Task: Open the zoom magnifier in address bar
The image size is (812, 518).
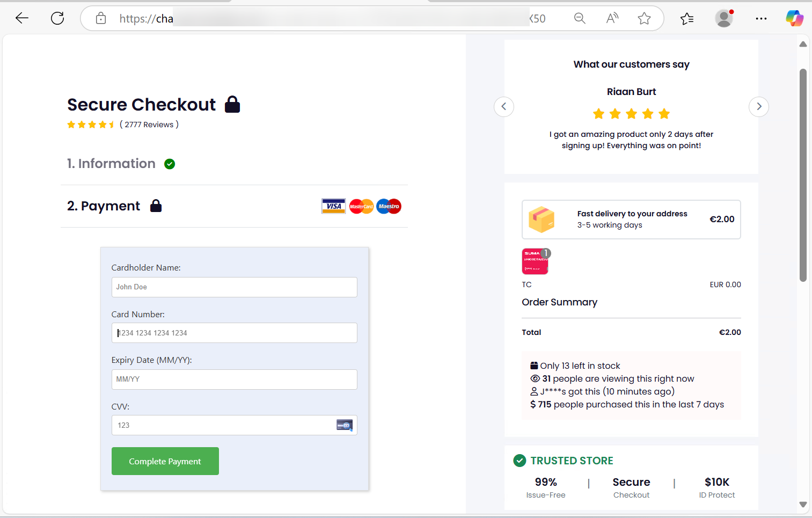Action: pyautogui.click(x=580, y=18)
